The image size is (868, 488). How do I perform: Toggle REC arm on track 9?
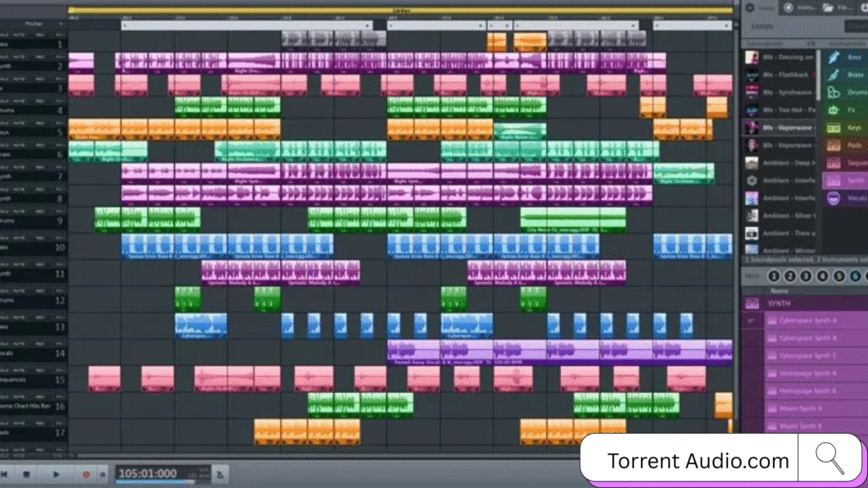pyautogui.click(x=39, y=212)
